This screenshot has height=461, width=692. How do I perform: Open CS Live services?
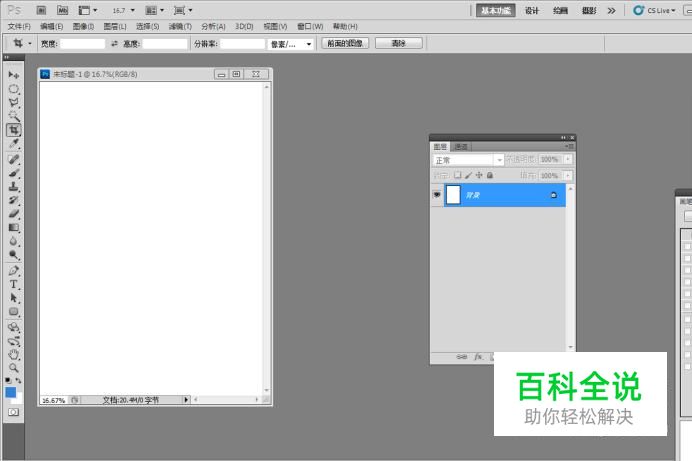(654, 11)
